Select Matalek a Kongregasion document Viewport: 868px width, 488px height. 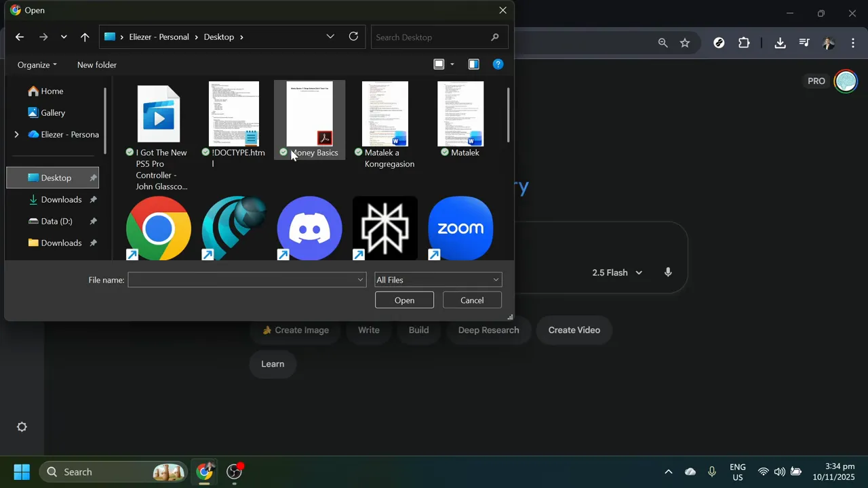coord(385,125)
